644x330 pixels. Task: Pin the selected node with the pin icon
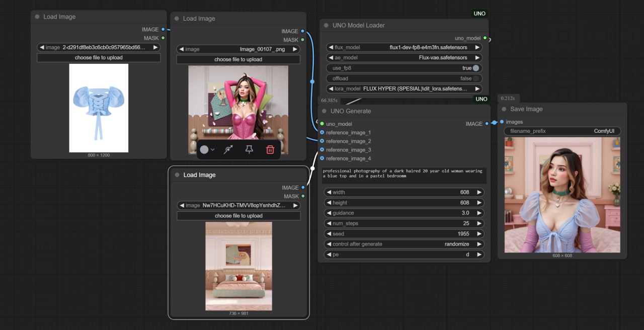click(249, 149)
